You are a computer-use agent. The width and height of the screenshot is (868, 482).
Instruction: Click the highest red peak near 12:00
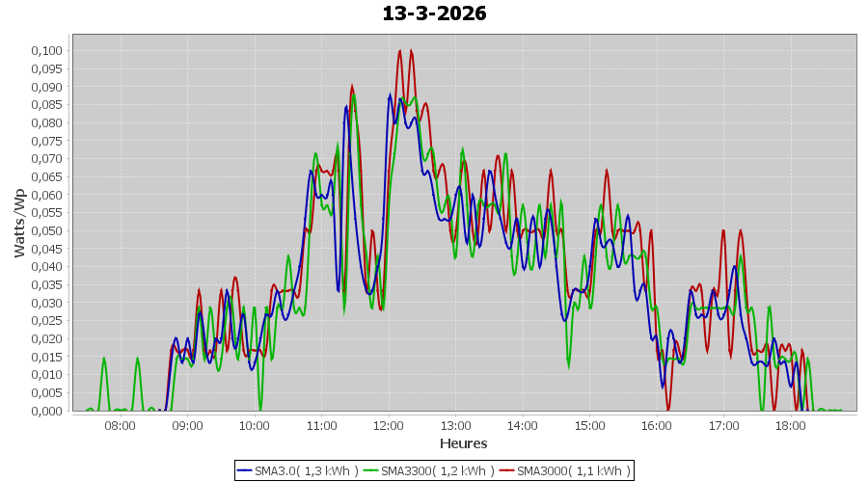(x=399, y=51)
